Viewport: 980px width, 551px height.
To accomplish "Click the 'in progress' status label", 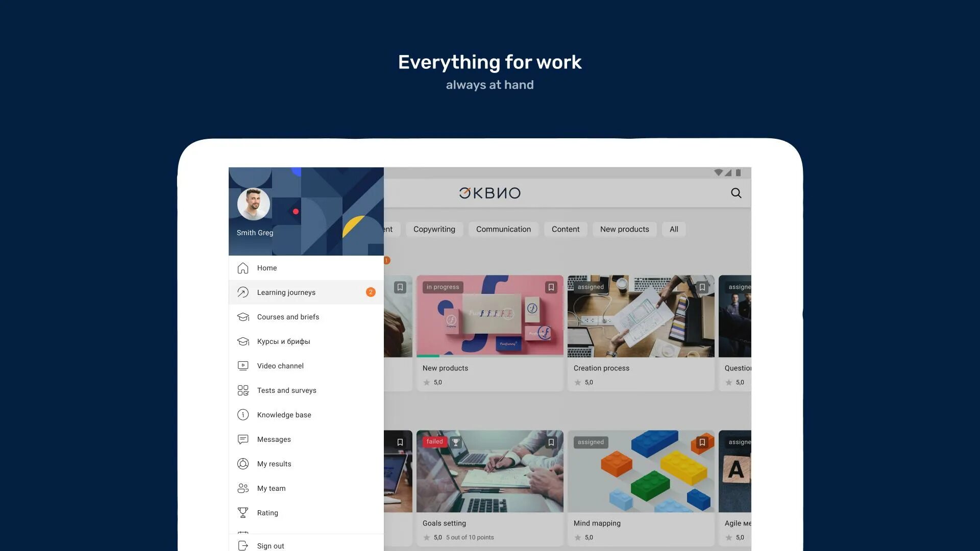I will (x=443, y=287).
